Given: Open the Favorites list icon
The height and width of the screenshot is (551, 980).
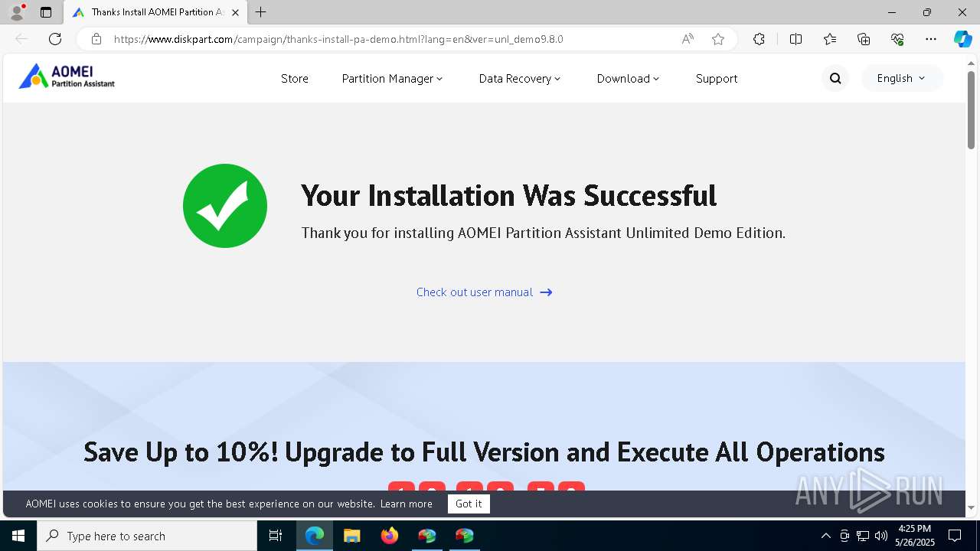Looking at the screenshot, I should click(x=830, y=39).
